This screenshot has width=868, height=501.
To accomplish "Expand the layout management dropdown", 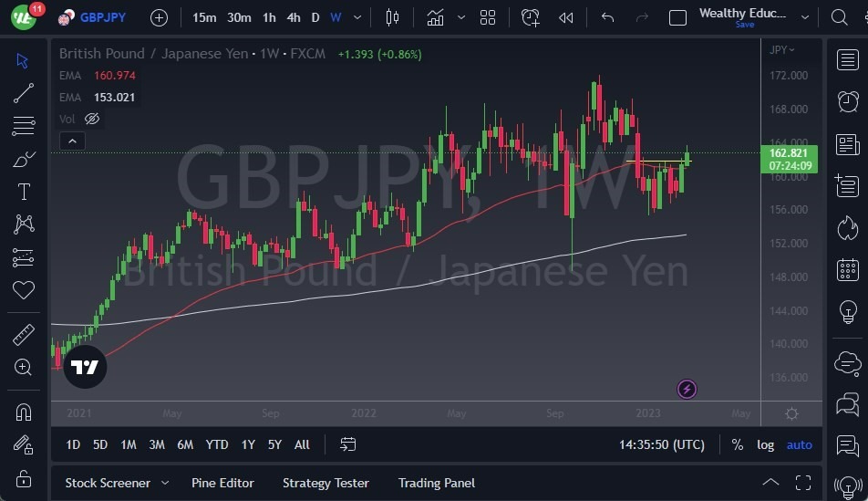I will pyautogui.click(x=805, y=17).
